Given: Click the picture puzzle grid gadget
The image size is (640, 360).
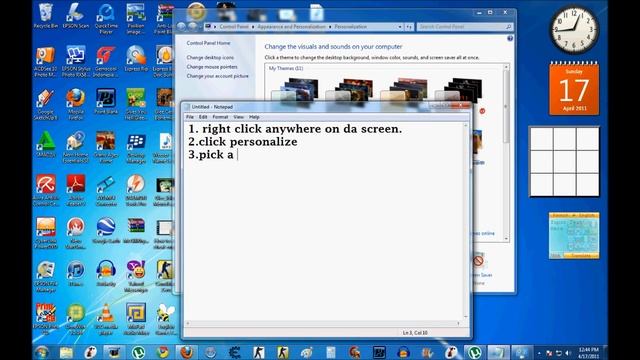Looking at the screenshot, I should click(564, 162).
